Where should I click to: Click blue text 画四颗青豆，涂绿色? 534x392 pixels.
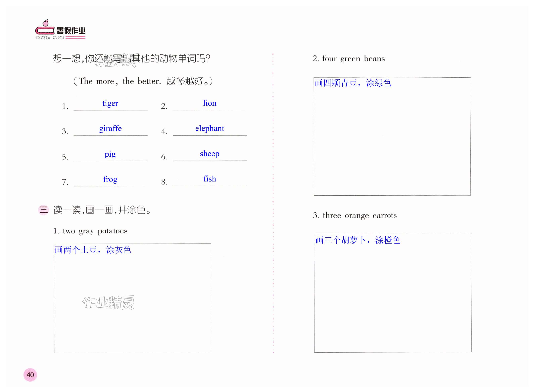[x=353, y=83]
